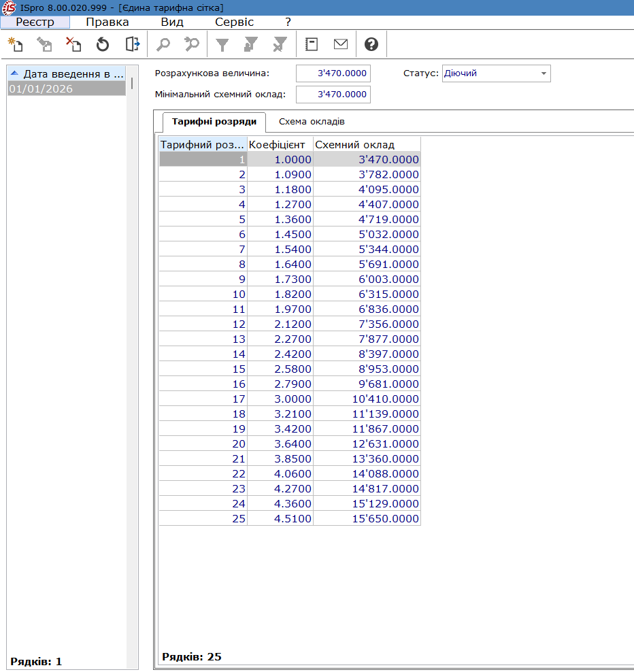Select the salary cell 11'139.0000
Screen dimensions: 634x672
tap(367, 414)
